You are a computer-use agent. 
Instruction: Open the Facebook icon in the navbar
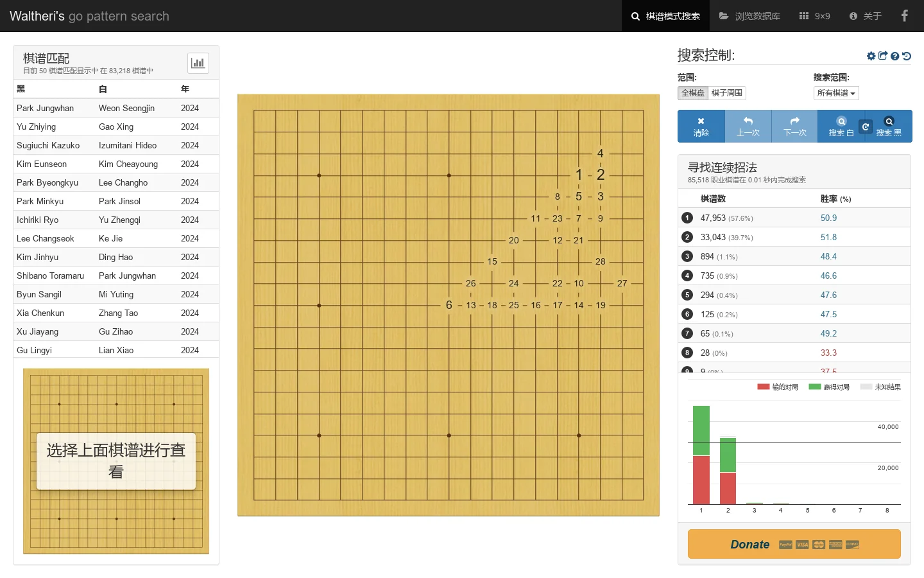905,16
